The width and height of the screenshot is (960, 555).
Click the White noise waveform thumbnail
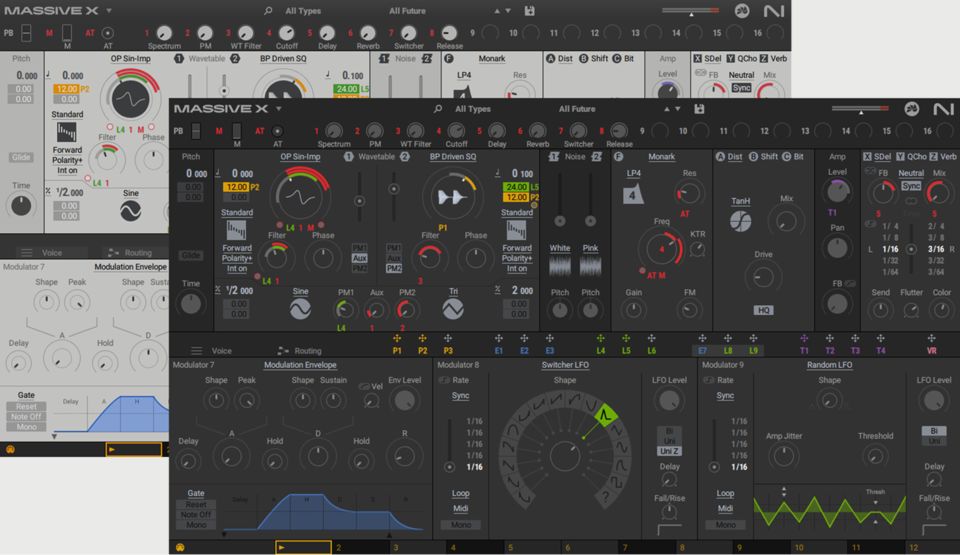coord(560,265)
